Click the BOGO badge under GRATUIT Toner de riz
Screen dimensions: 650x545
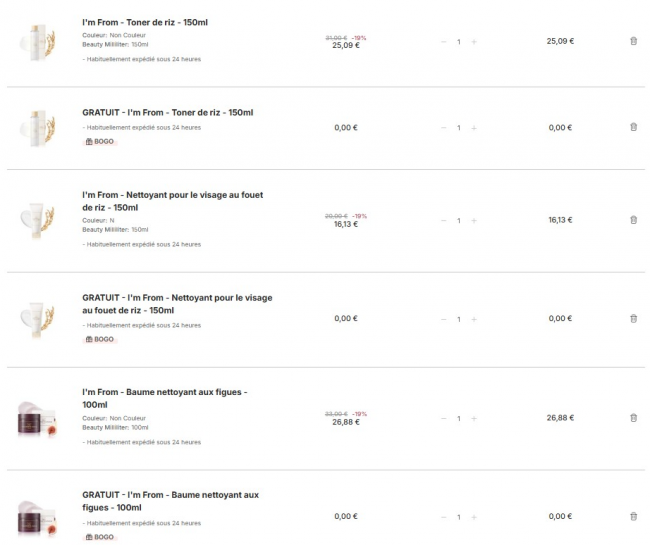coord(100,142)
